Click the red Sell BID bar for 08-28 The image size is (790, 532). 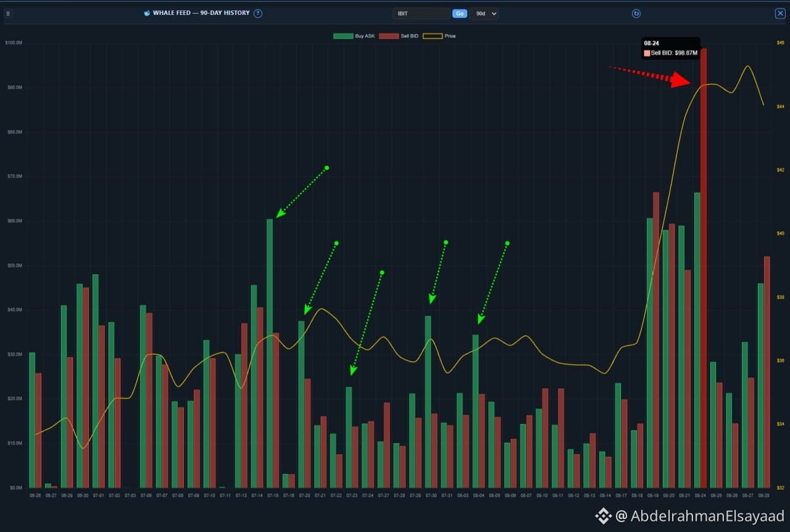(767, 372)
